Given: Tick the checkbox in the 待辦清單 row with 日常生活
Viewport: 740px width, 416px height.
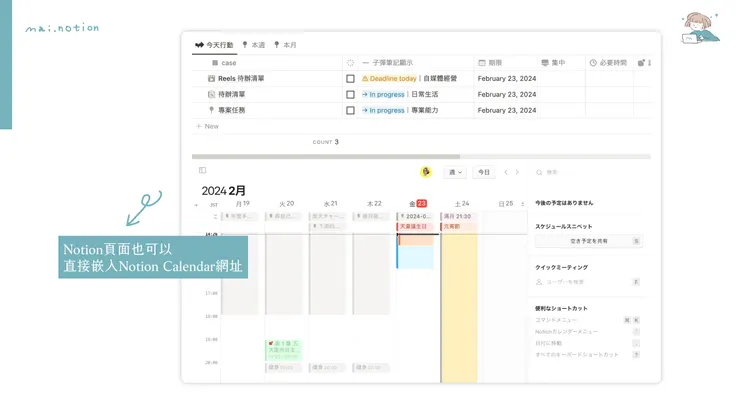Looking at the screenshot, I should (350, 94).
